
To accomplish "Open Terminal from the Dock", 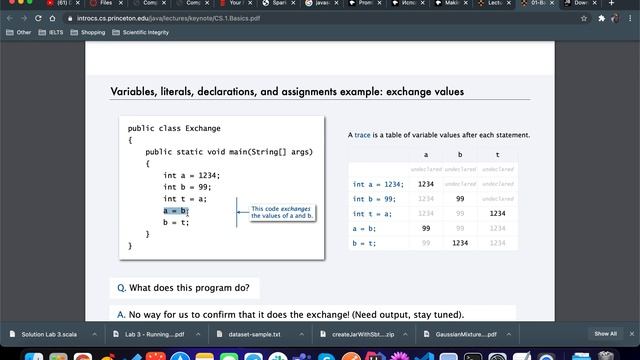I will click(x=473, y=357).
